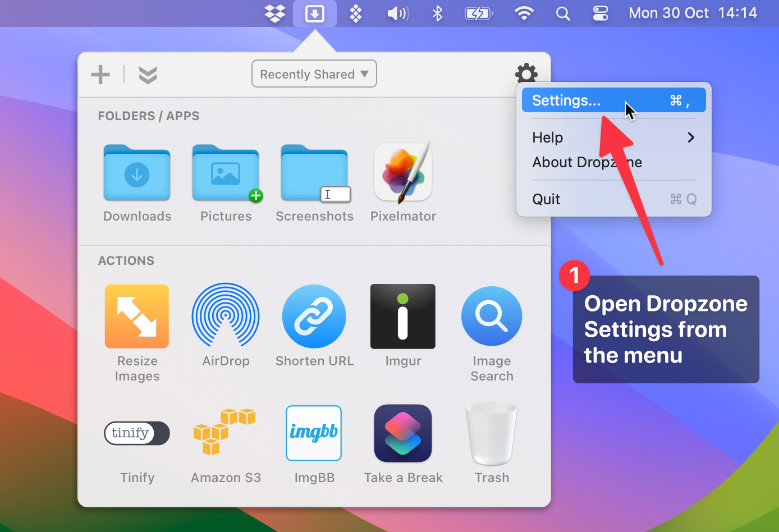Click the Dropzone gear icon

pos(526,74)
